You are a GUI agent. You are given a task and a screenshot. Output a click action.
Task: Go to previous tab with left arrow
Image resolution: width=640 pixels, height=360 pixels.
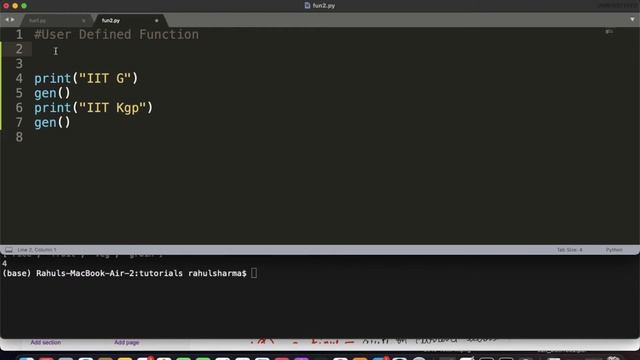pos(7,20)
